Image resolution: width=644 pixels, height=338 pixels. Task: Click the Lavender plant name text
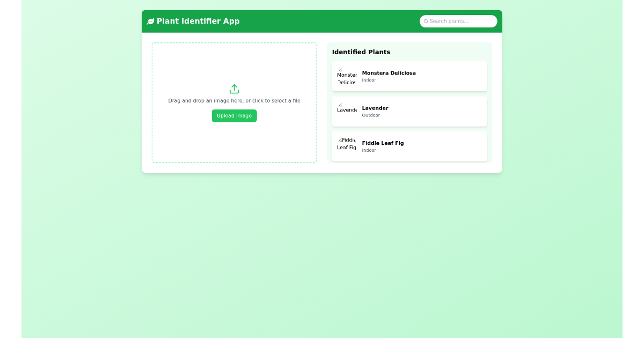375,108
